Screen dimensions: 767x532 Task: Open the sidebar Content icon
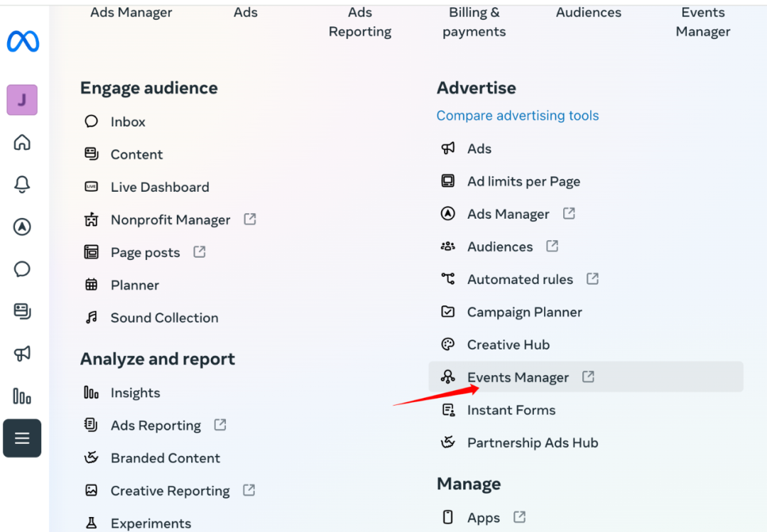(x=22, y=311)
